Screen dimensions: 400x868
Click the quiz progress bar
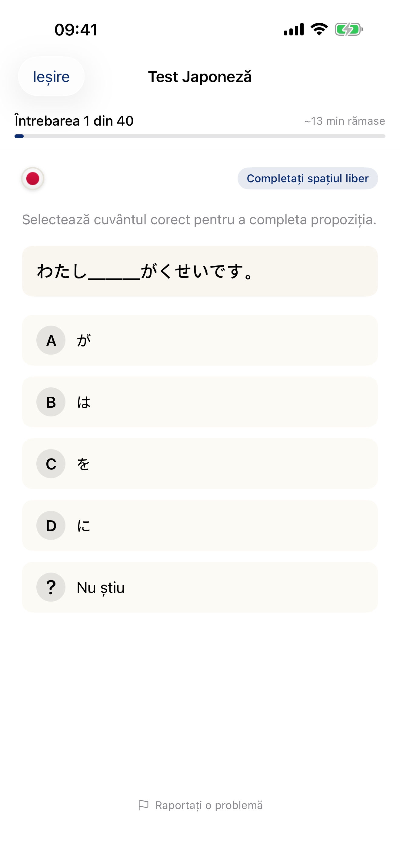200,136
